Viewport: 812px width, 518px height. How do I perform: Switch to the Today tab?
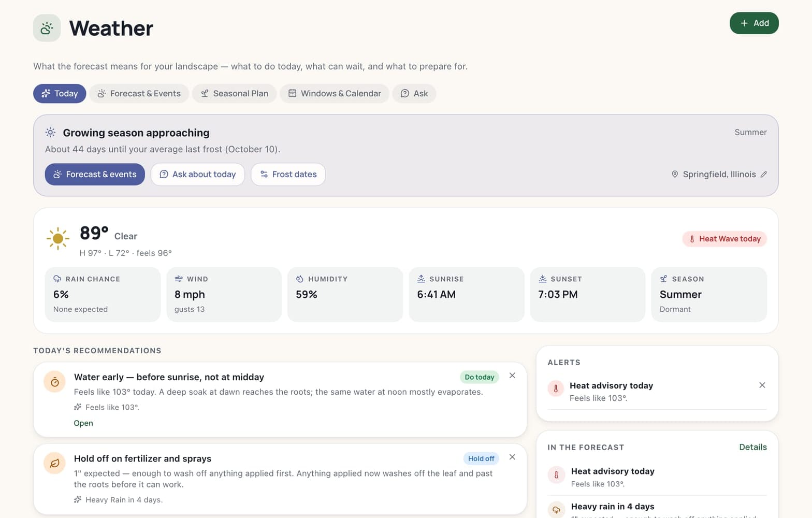[x=60, y=94]
